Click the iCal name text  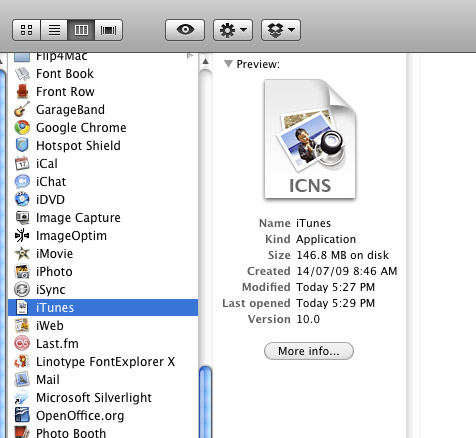pyautogui.click(x=47, y=164)
